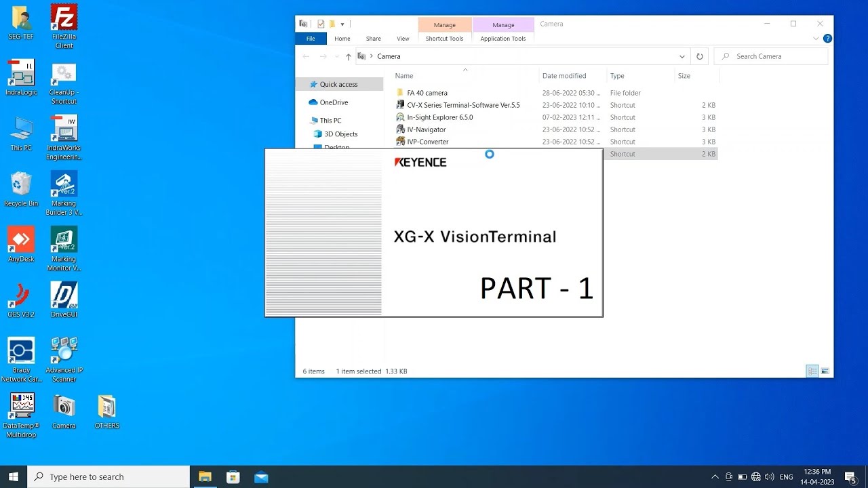The image size is (868, 488).
Task: Open the Shortcut Tools tab
Action: (x=444, y=39)
